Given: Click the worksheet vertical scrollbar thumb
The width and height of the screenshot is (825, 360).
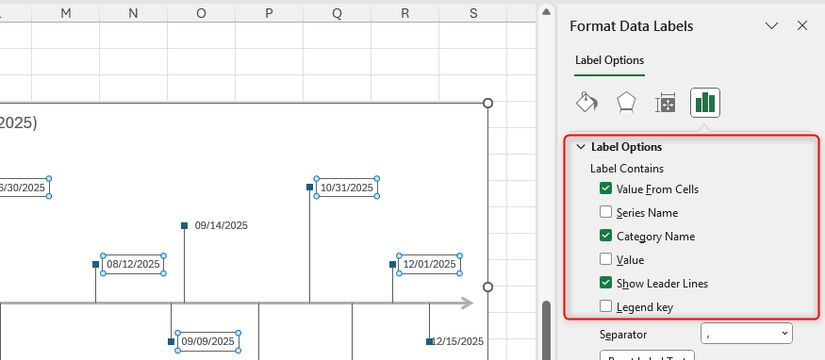Looking at the screenshot, I should point(546,330).
